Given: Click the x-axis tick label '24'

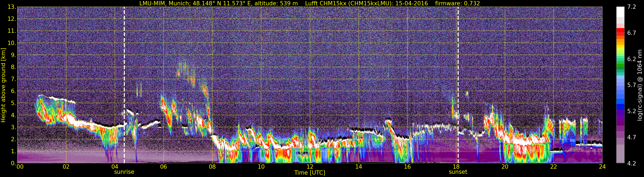Looking at the screenshot, I should 602,167.
